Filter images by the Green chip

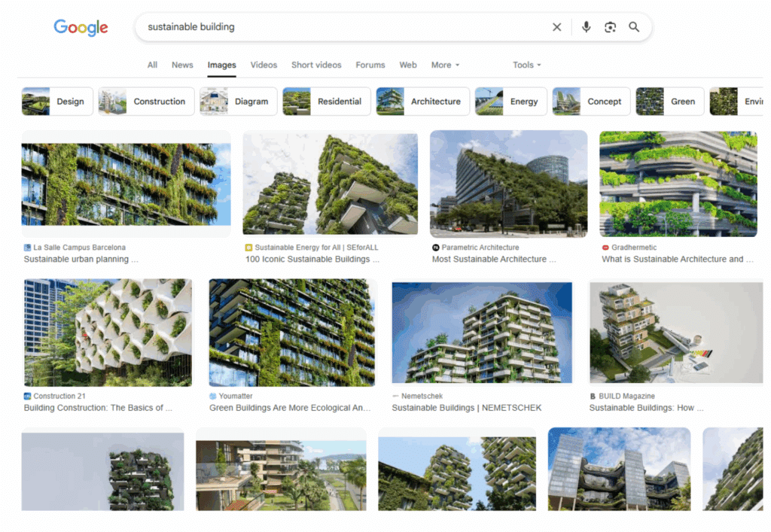[669, 102]
